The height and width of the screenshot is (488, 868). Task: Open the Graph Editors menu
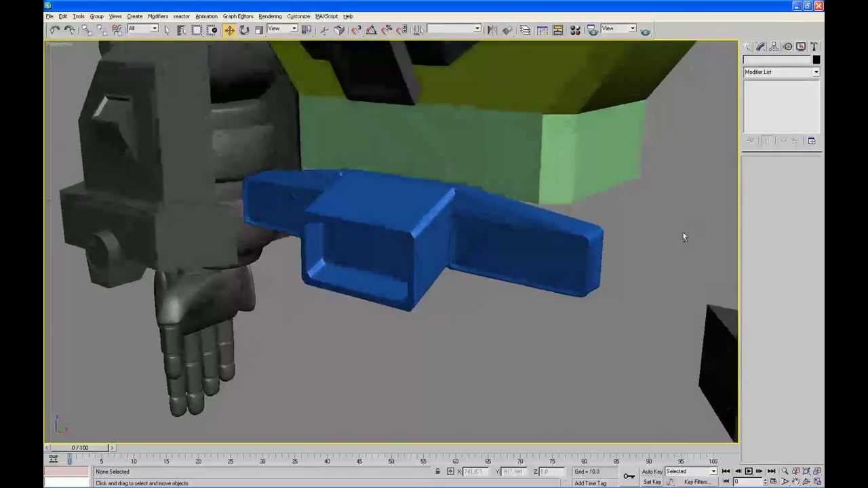tap(238, 16)
